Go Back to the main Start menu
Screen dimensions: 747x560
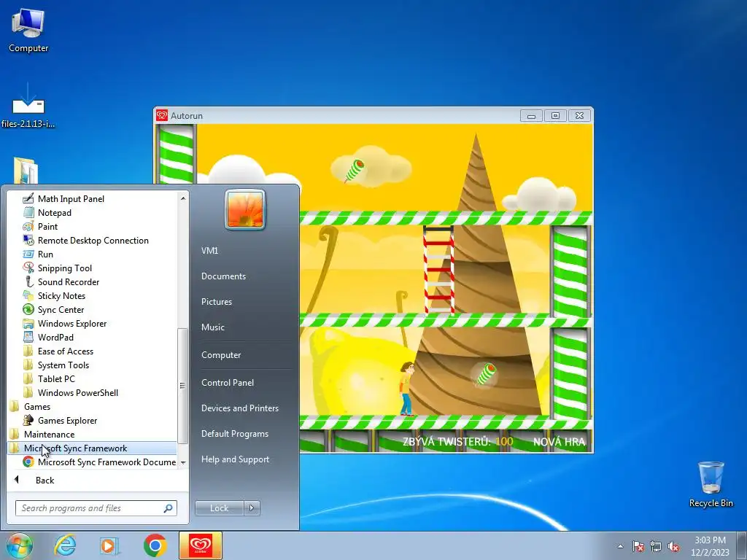click(44, 480)
